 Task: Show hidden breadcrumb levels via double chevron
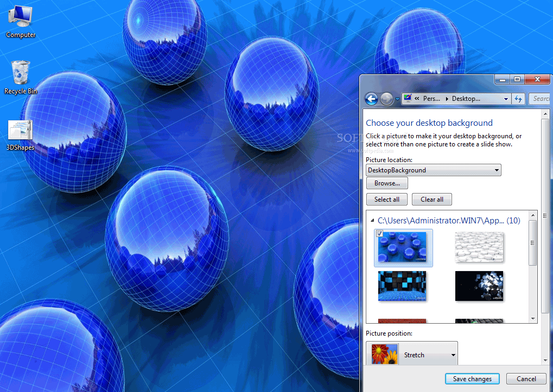pyautogui.click(x=417, y=99)
